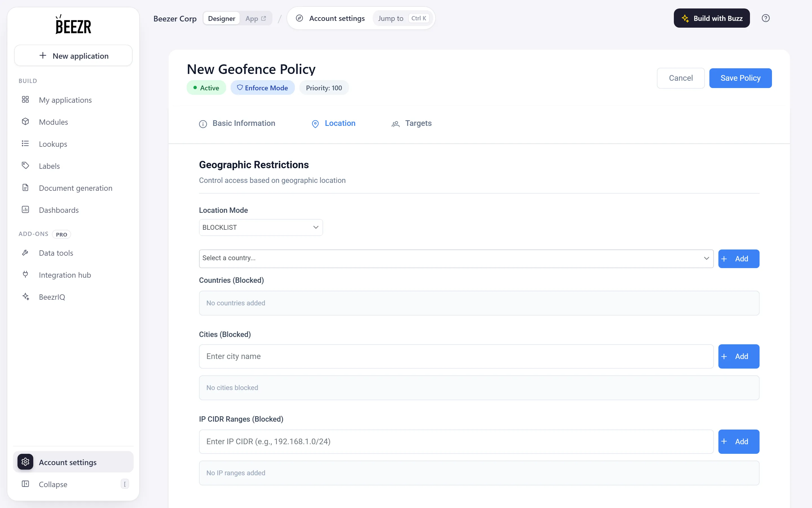Click the Beezer Corp breadcrumb
The image size is (812, 508).
click(x=175, y=18)
